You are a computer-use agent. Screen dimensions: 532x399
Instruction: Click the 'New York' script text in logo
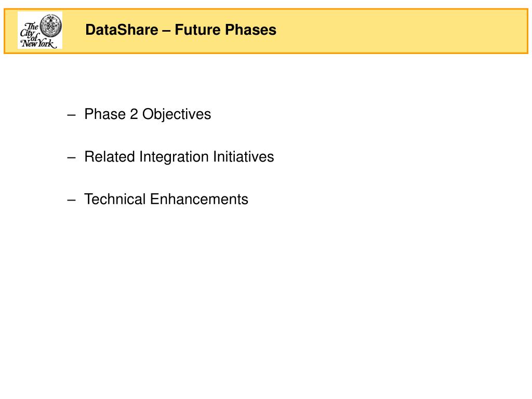[x=38, y=43]
